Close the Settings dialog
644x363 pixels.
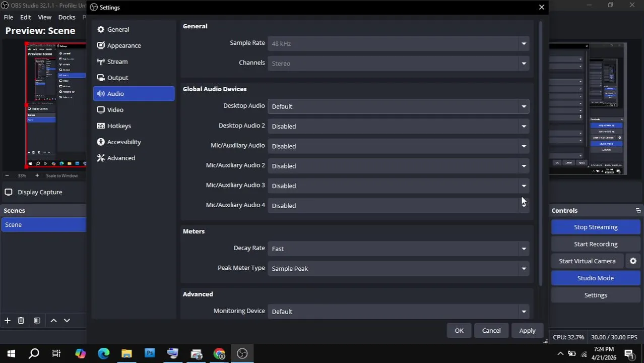(x=541, y=7)
